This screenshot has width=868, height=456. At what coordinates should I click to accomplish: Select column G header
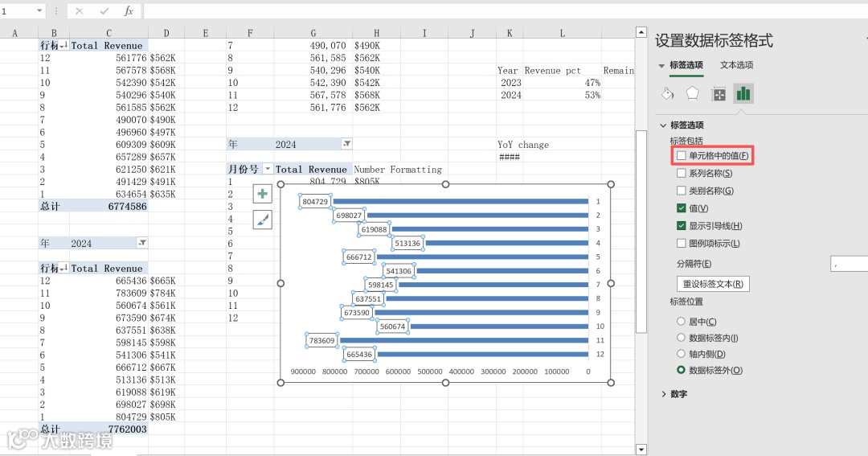click(313, 33)
